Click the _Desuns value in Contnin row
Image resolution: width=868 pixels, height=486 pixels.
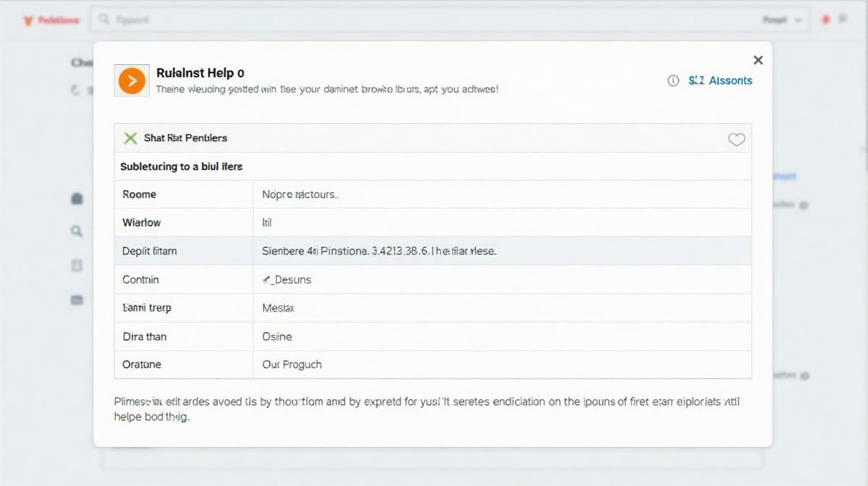[286, 279]
